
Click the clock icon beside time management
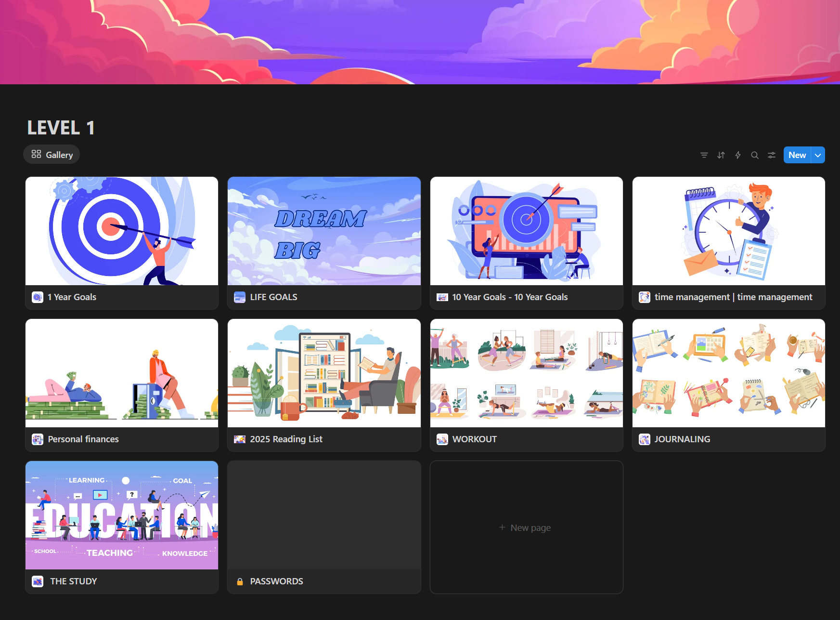(x=644, y=297)
